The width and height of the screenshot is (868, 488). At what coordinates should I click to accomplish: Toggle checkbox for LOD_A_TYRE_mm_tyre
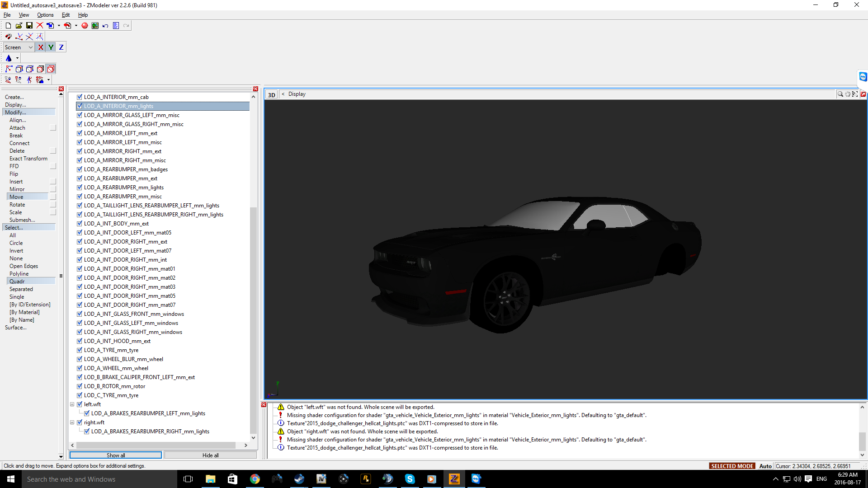pos(80,350)
